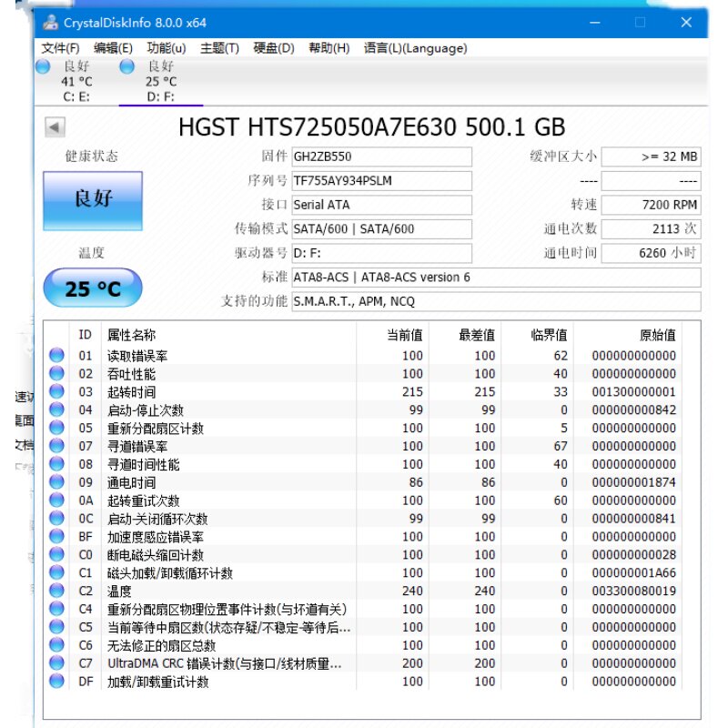Click the CrystalDiskInfo app icon in title bar
Screen dimensions: 728x728
coord(50,22)
